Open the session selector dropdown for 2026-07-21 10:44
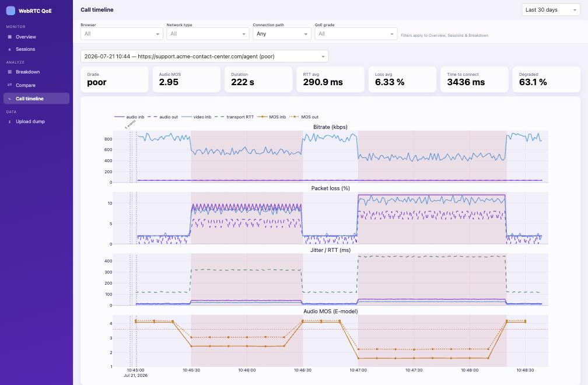The height and width of the screenshot is (385, 588). pos(204,56)
